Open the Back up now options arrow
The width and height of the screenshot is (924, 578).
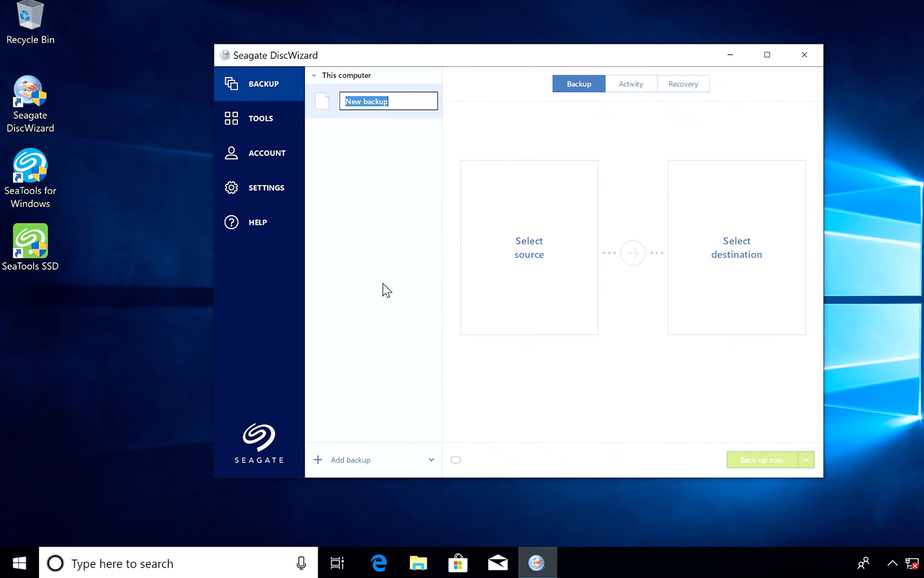click(806, 460)
